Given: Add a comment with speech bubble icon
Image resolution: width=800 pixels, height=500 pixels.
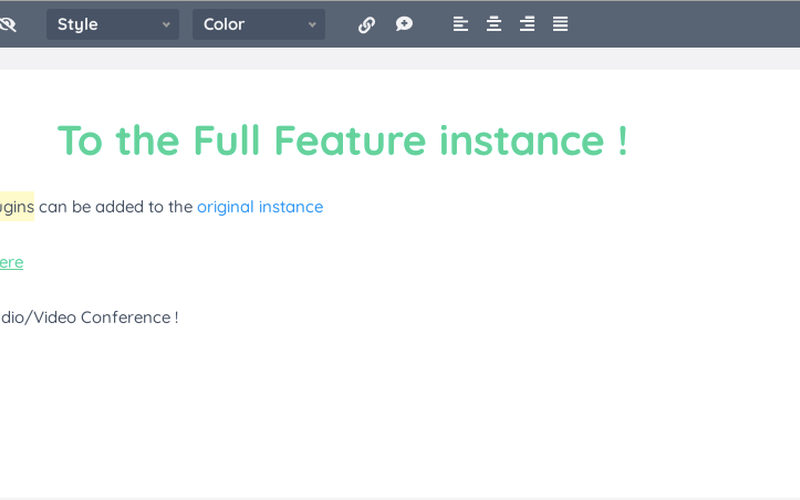Looking at the screenshot, I should click(x=404, y=24).
